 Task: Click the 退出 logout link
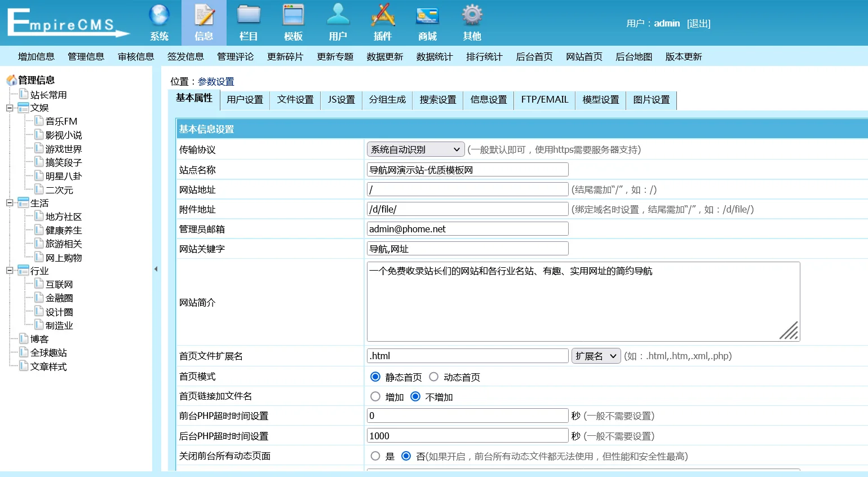[x=698, y=24]
